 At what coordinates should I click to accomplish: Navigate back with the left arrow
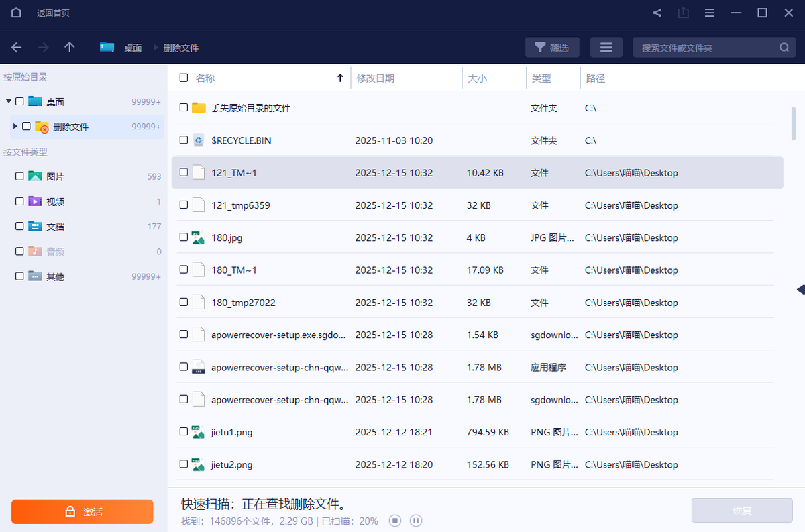click(17, 48)
